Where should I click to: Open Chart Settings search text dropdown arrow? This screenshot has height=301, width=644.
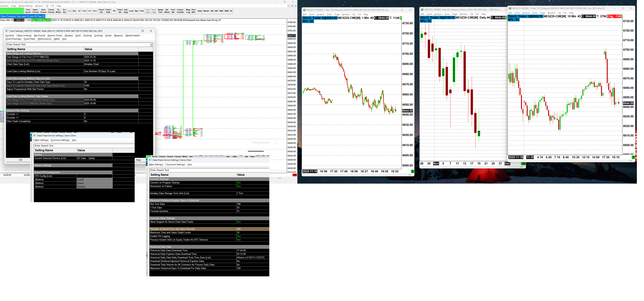coord(151,45)
